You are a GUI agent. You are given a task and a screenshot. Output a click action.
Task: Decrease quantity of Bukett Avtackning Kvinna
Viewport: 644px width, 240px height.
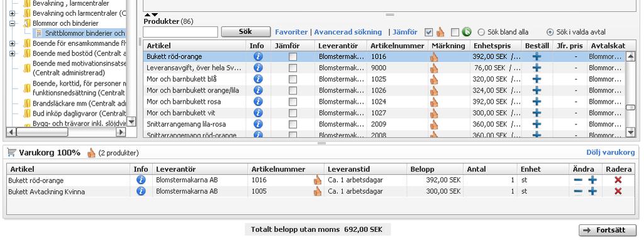[x=578, y=191]
